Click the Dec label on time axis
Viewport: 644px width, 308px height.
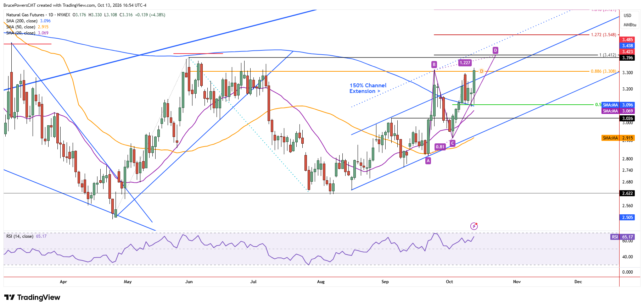coord(578,282)
